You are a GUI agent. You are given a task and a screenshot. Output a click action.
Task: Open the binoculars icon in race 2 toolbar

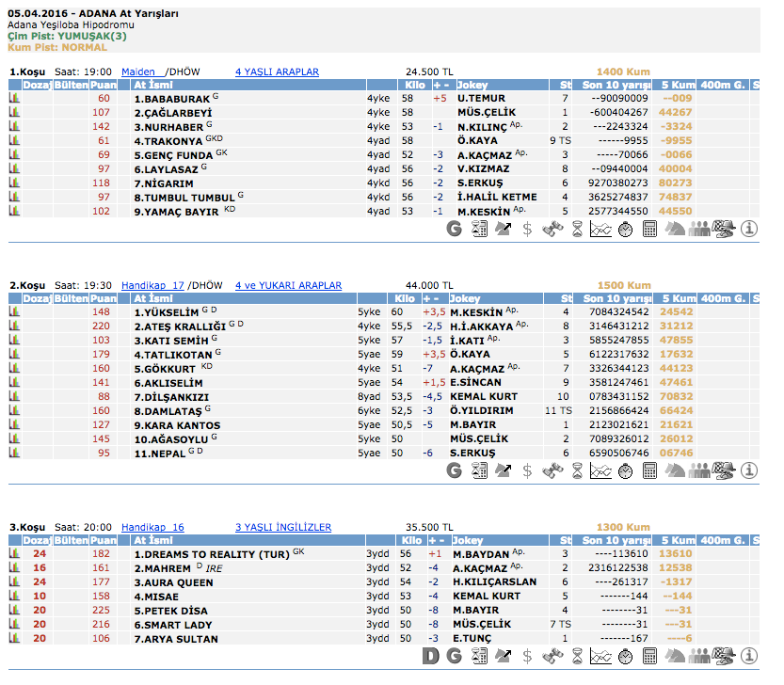[552, 470]
